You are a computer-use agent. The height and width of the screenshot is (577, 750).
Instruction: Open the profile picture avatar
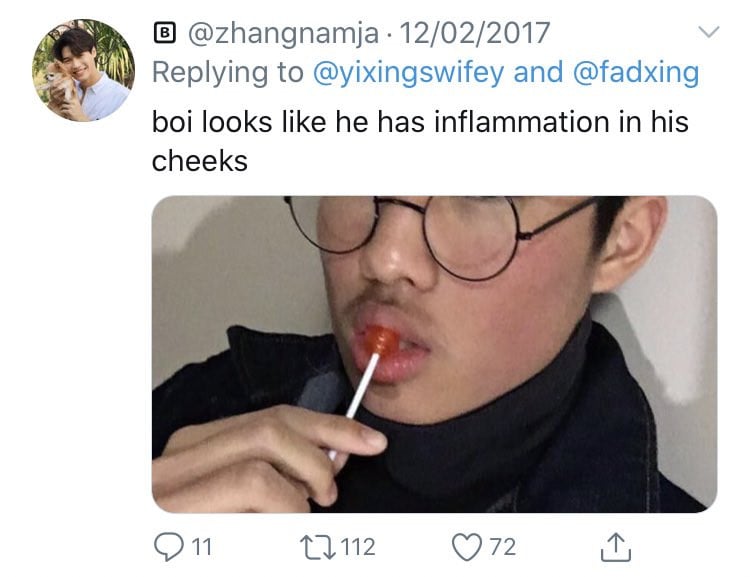[83, 70]
